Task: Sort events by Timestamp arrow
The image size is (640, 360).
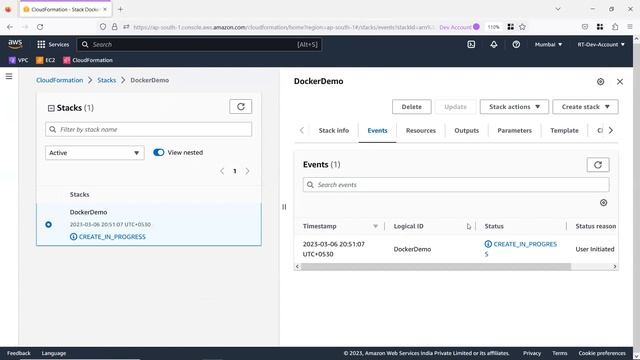Action: point(375,226)
